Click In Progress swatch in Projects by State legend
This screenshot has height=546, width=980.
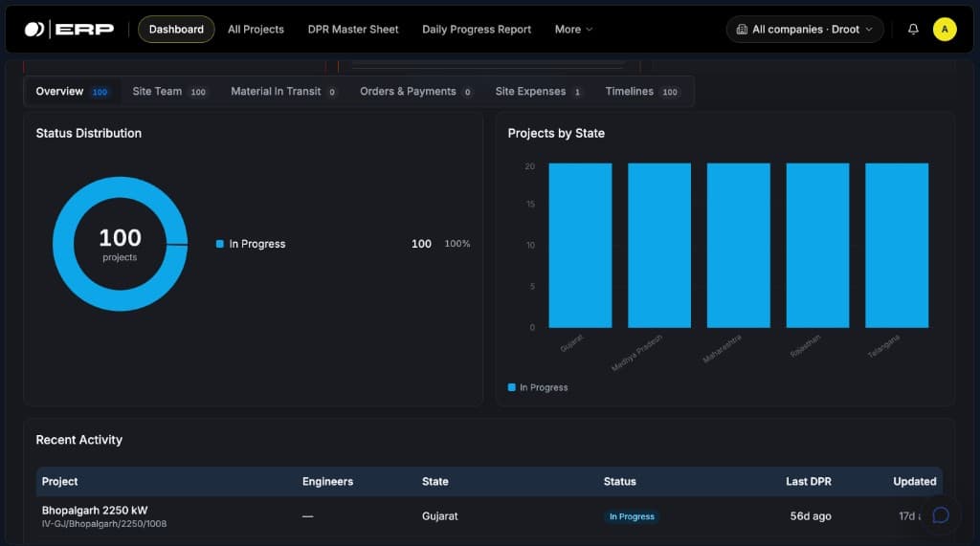512,387
